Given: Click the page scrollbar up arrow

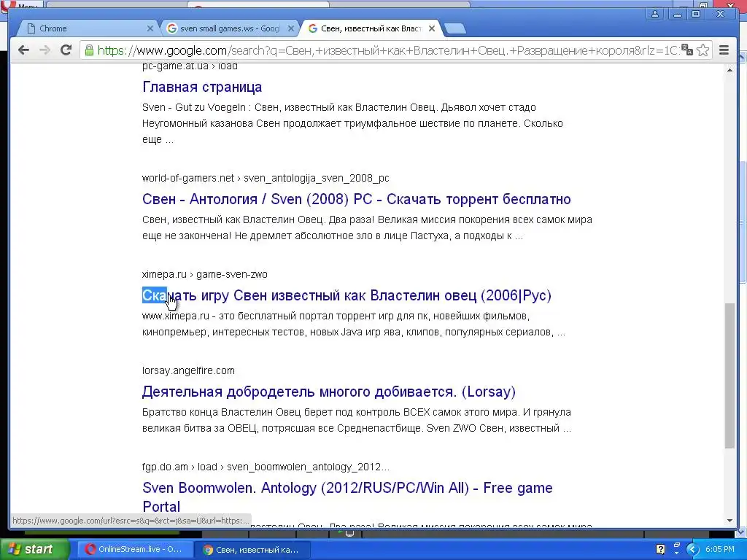Looking at the screenshot, I should [729, 71].
